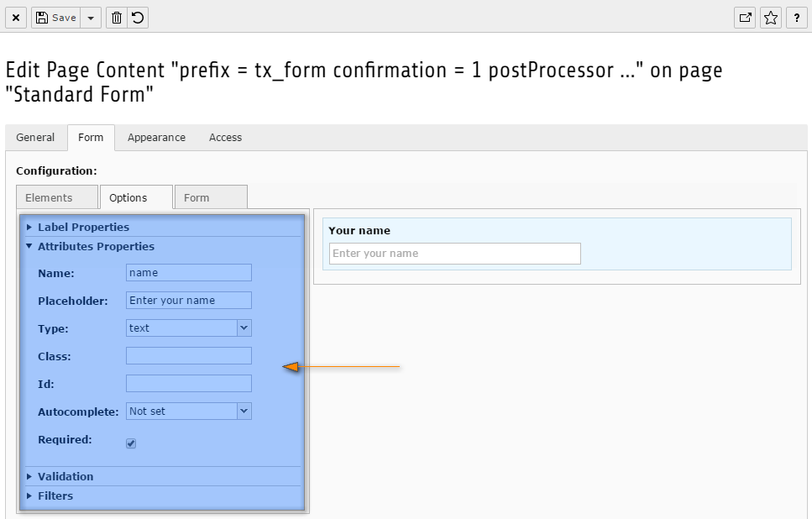Bookmark this page with star icon
The image size is (812, 519).
tap(771, 18)
